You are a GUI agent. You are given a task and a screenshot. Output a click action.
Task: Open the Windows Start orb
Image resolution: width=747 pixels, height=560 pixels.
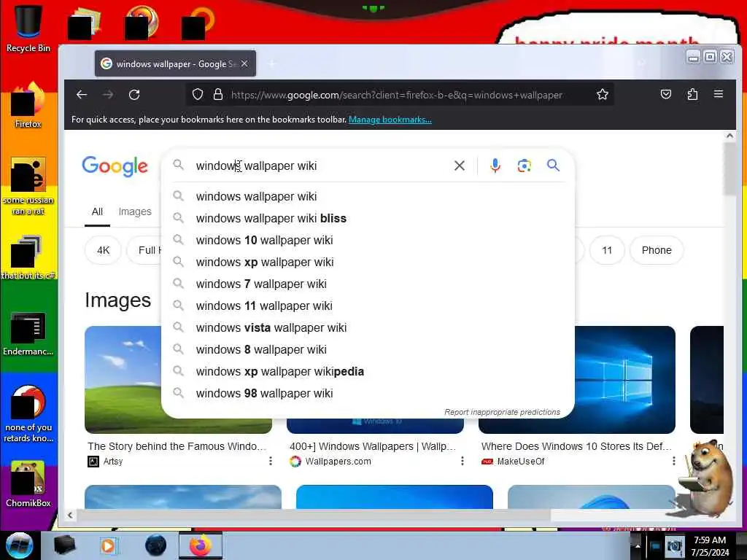[20, 545]
